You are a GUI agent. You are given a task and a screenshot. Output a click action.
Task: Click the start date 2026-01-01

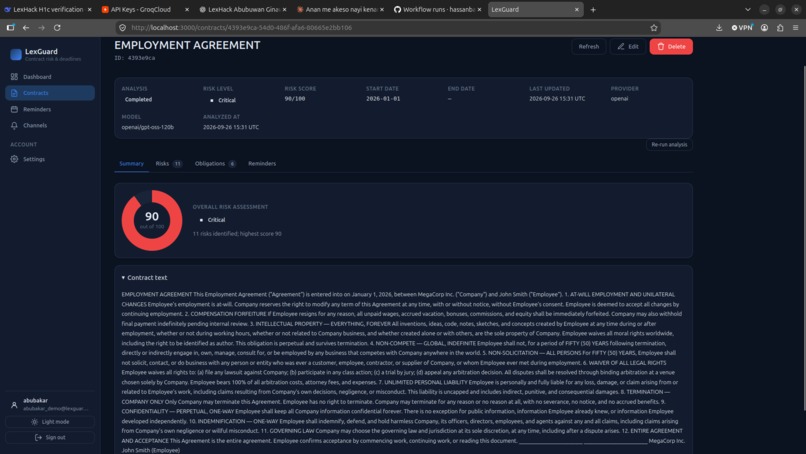pyautogui.click(x=383, y=99)
